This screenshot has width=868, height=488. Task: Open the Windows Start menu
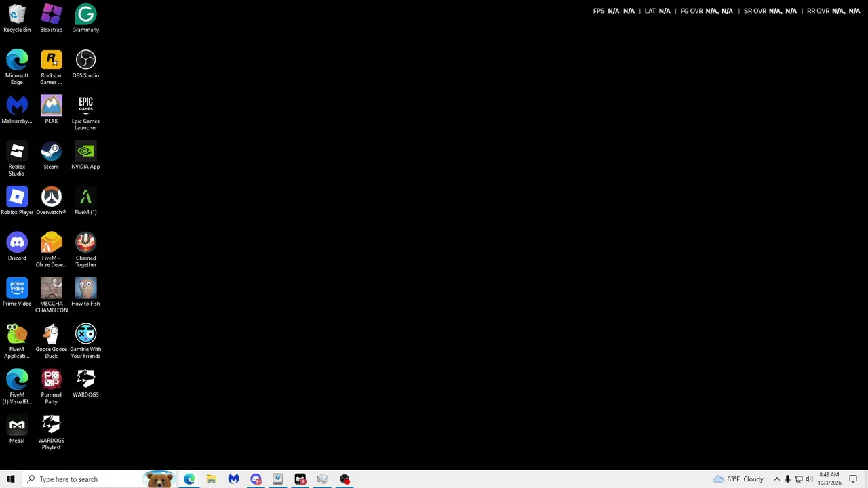(10, 479)
